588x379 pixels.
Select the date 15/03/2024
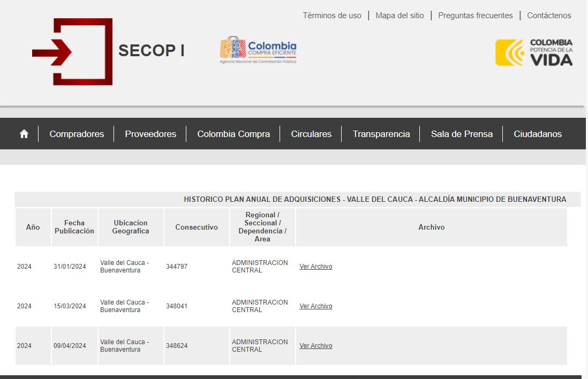coord(70,306)
